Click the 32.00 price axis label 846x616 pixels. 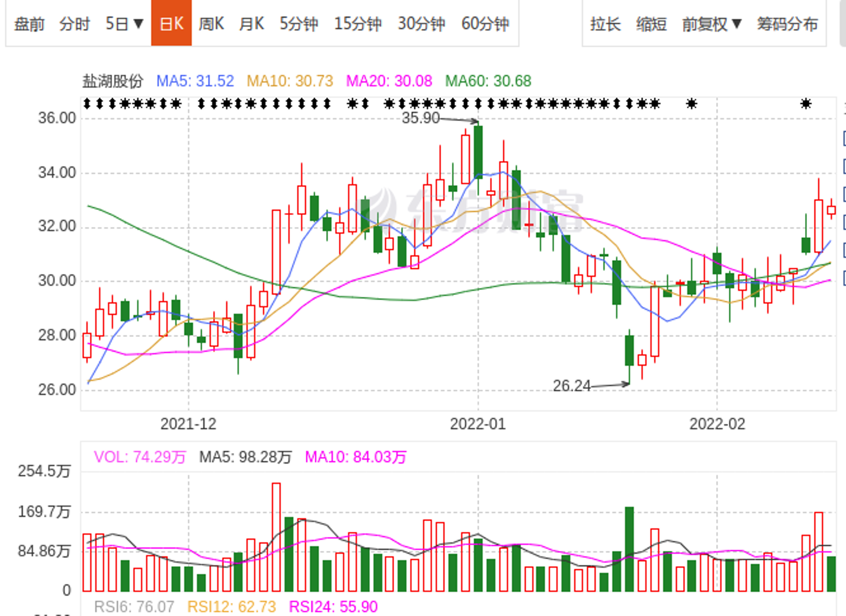(x=57, y=226)
